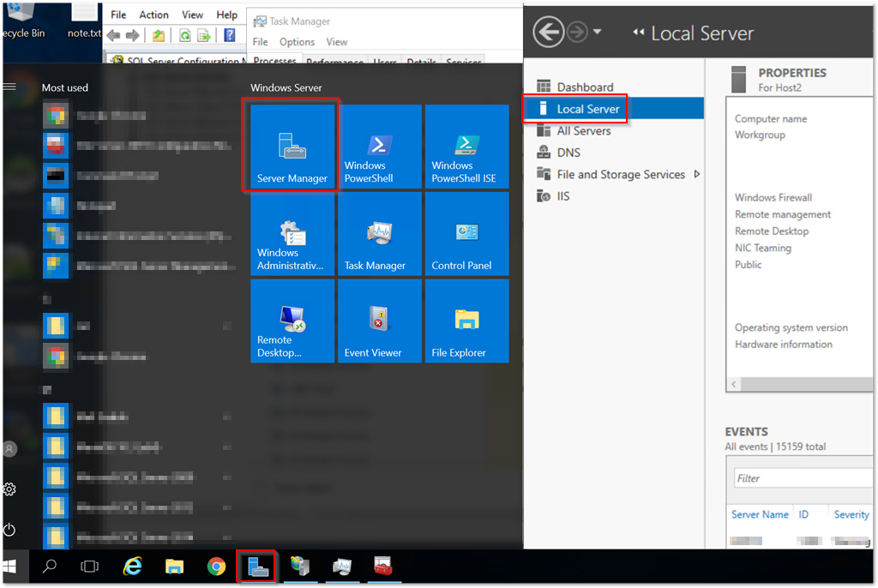878x588 pixels.
Task: Click the Start menu power button
Action: tap(10, 529)
